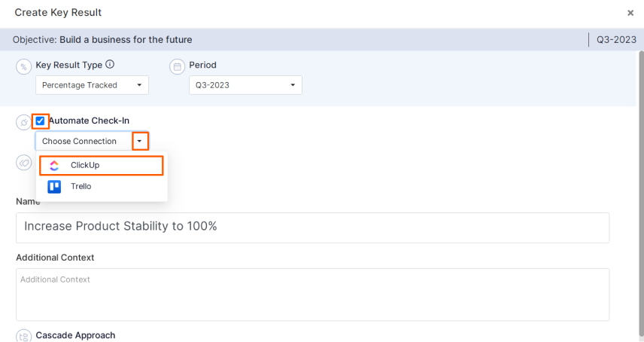Screen dimensions: 644x342
Task: Click the Cascade Approach label
Action: (75, 335)
